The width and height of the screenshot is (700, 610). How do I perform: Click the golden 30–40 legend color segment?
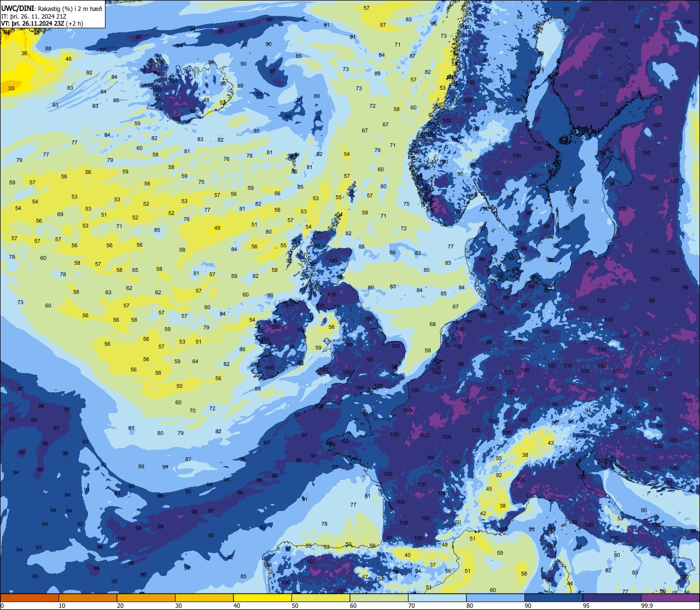coord(204,597)
